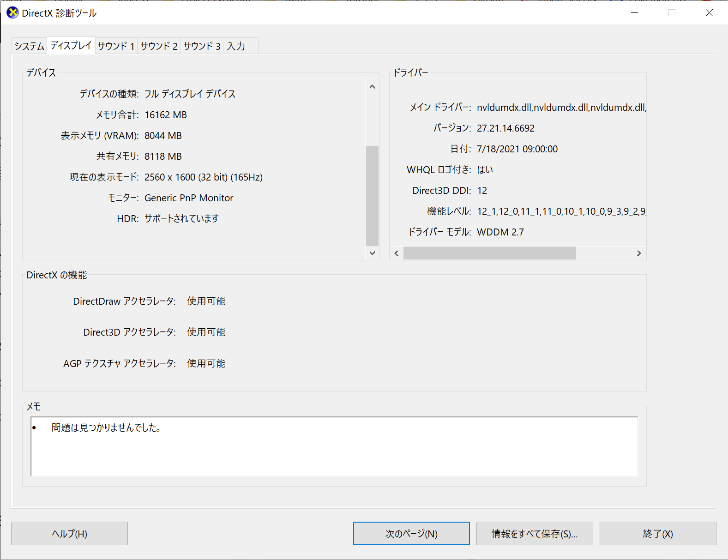
Task: Open the サウンド 2 tab
Action: click(159, 46)
